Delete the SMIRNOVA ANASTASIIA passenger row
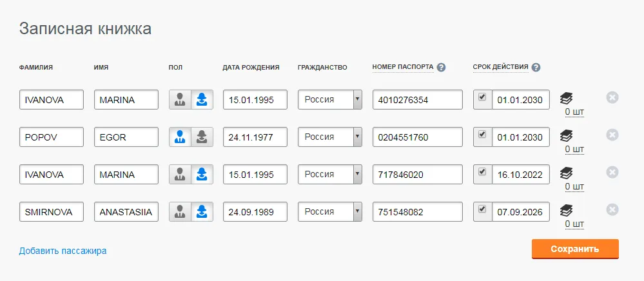 pos(612,209)
